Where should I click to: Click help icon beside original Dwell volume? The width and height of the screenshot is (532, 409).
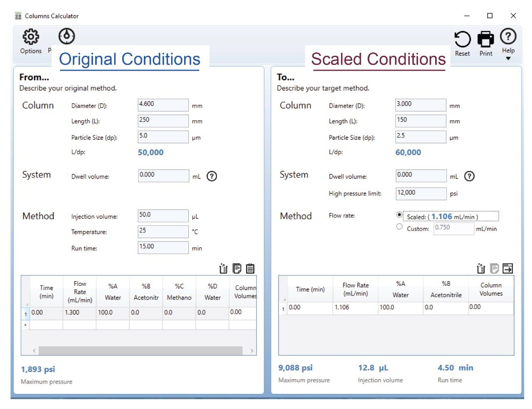(212, 176)
